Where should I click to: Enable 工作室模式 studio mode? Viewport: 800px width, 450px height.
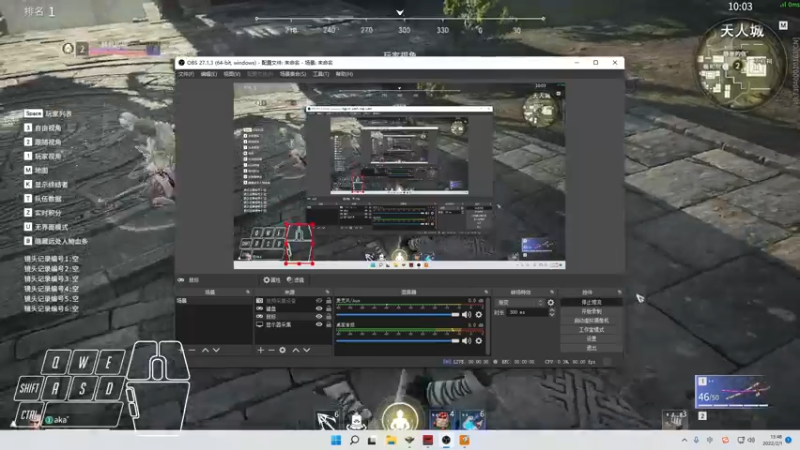pyautogui.click(x=591, y=330)
